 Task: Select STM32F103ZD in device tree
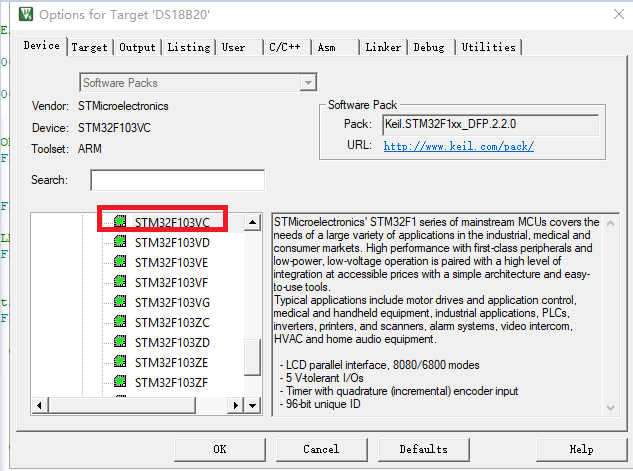point(172,343)
